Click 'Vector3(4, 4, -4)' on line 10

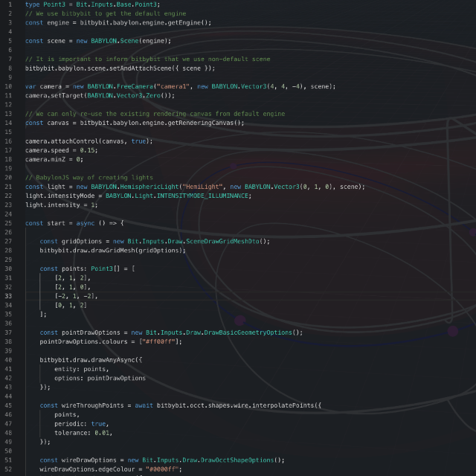(274, 86)
